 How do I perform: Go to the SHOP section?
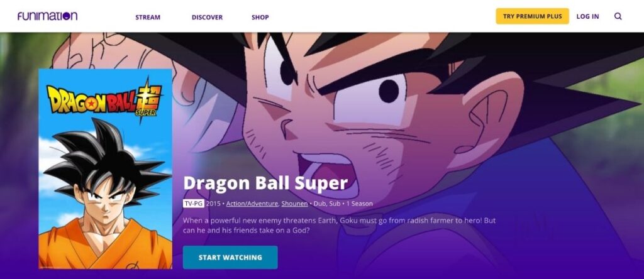[260, 17]
